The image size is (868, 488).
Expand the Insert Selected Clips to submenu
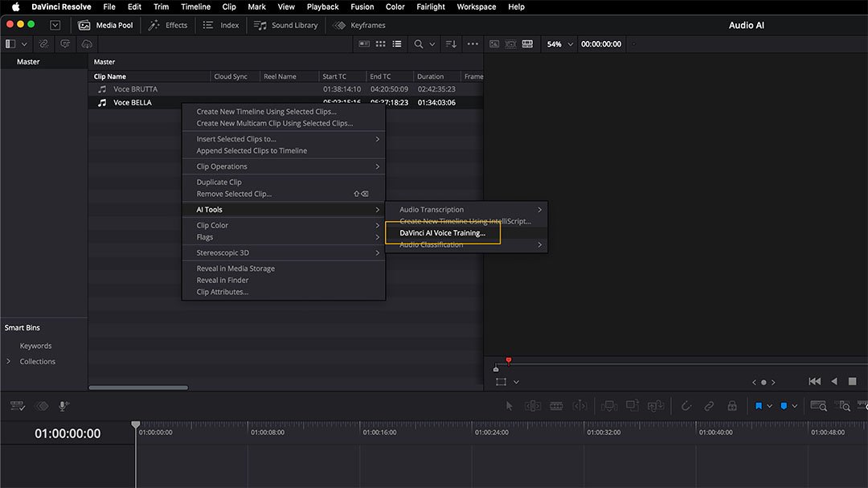284,139
